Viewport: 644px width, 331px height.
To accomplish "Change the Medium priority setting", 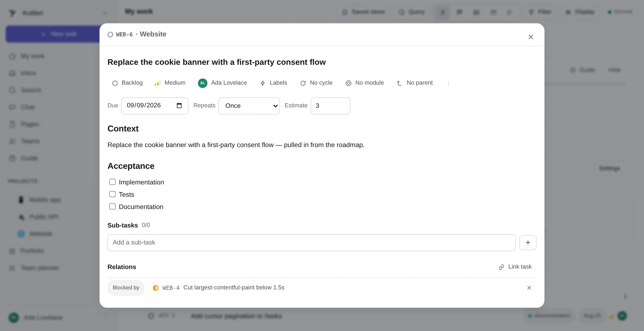I will [170, 83].
